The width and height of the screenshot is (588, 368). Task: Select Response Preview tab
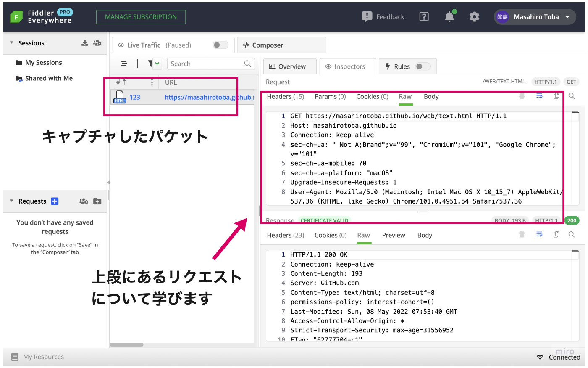pyautogui.click(x=394, y=235)
